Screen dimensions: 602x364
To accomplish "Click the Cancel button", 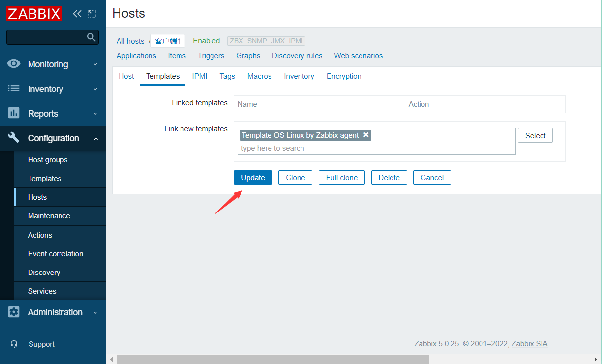I will [x=432, y=178].
